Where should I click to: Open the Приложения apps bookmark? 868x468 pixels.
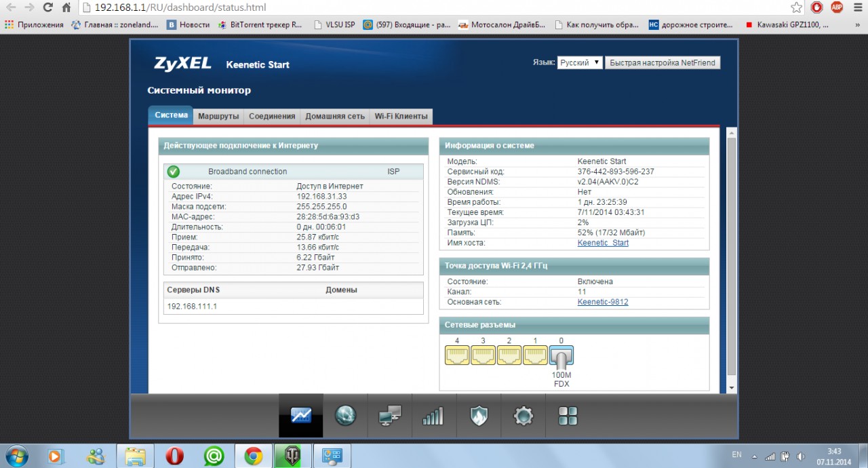(34, 24)
